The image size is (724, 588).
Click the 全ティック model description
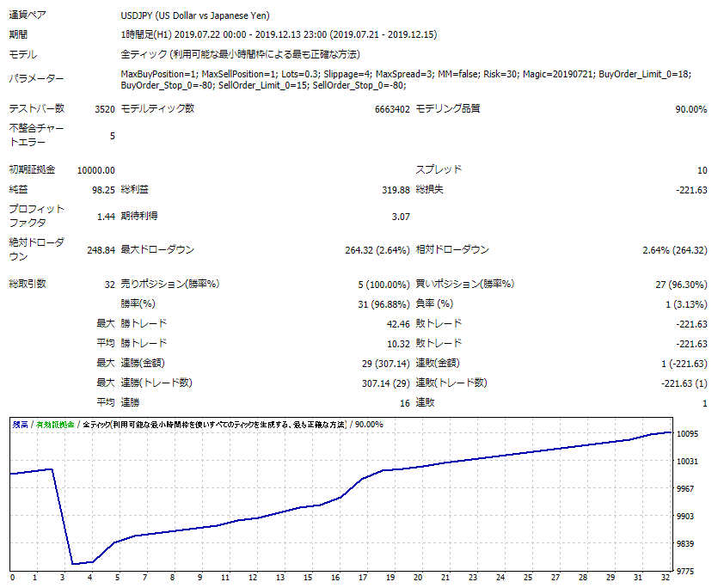tap(240, 54)
